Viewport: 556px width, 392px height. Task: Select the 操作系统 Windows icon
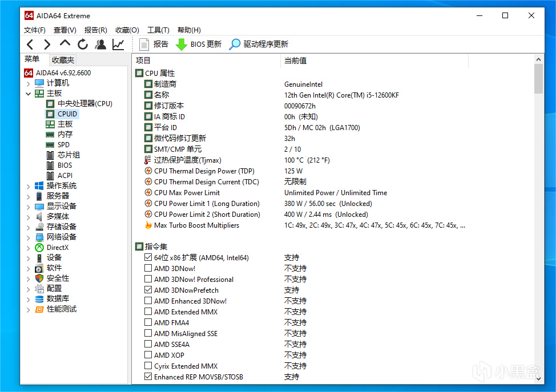coord(39,186)
